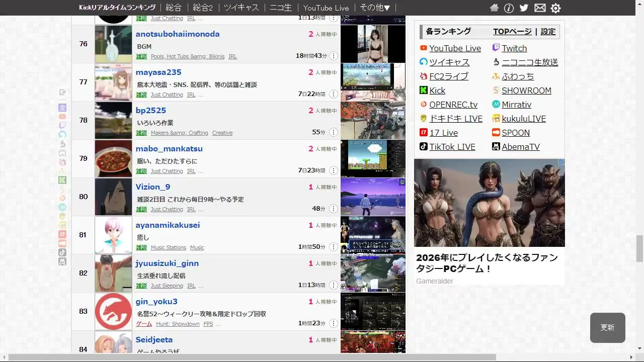Open the three-dot menu for bp2525

(x=334, y=132)
